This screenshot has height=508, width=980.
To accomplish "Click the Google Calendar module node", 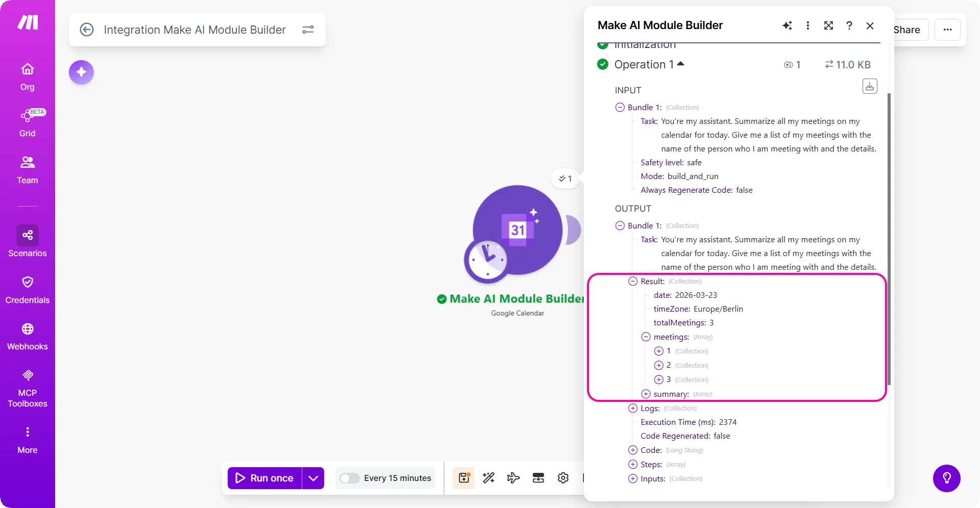I will [x=518, y=230].
